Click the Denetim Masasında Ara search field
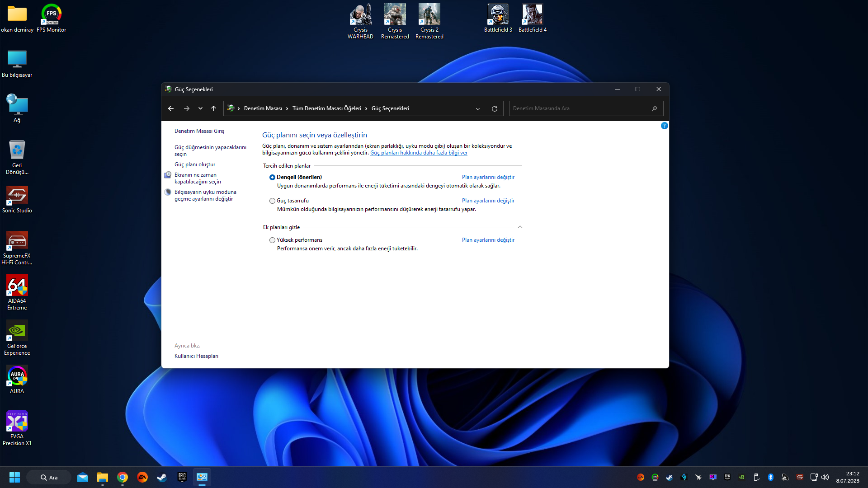Screen dimensions: 868x488 (x=579, y=108)
